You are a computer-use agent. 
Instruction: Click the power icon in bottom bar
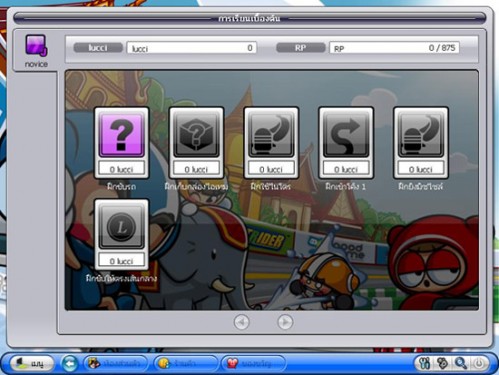(x=479, y=363)
